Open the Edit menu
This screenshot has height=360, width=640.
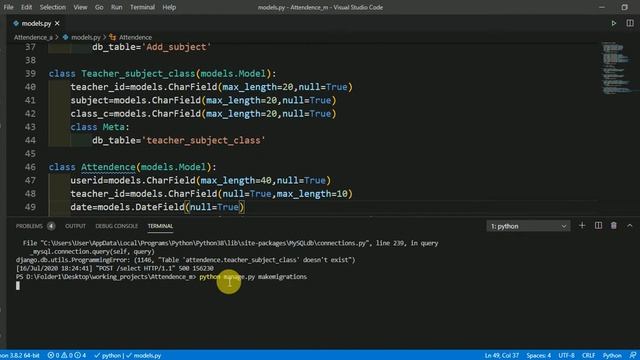(26, 7)
